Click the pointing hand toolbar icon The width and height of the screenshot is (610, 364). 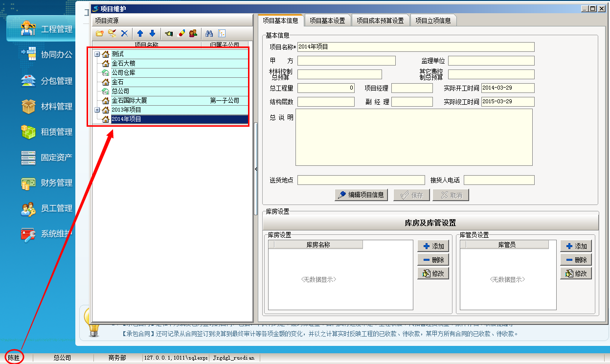[x=169, y=33]
